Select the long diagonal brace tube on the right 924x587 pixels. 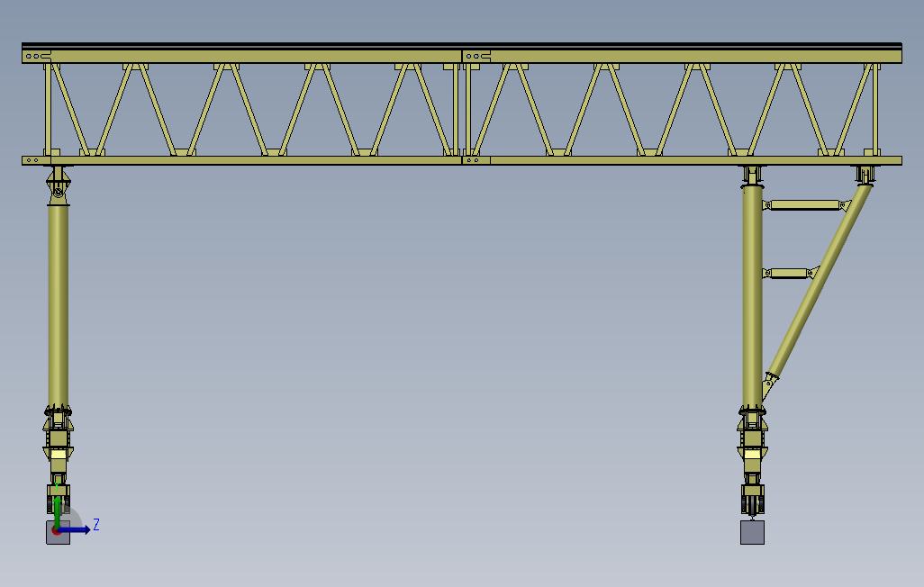click(x=820, y=282)
